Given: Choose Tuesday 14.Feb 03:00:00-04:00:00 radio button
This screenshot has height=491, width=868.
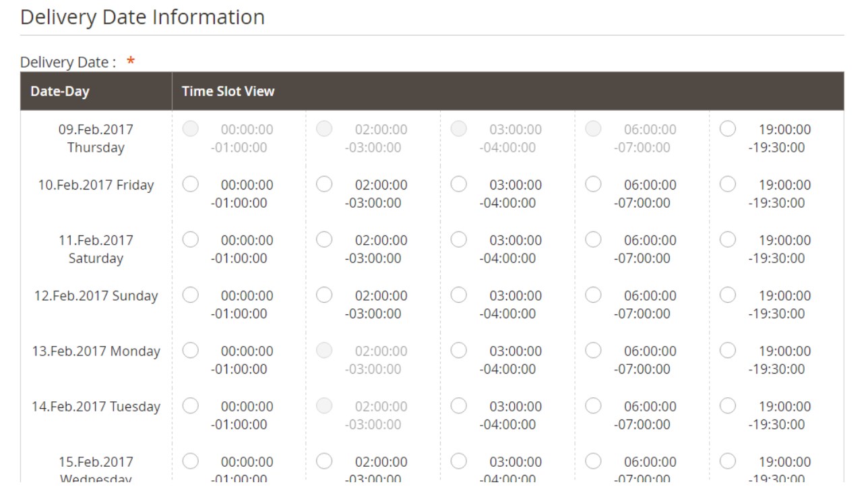Looking at the screenshot, I should (459, 405).
